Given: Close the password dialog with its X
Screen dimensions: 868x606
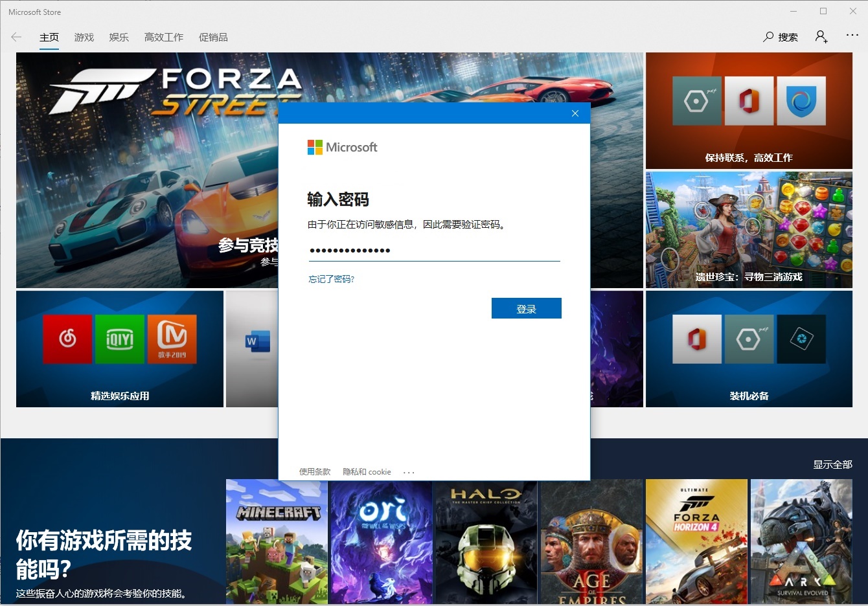Looking at the screenshot, I should tap(575, 113).
